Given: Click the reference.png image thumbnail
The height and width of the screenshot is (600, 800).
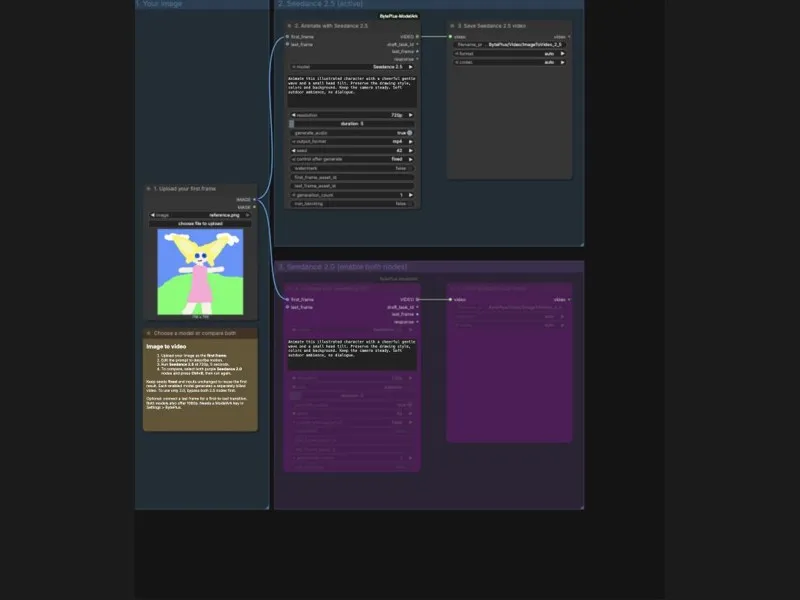Looking at the screenshot, I should coord(200,272).
